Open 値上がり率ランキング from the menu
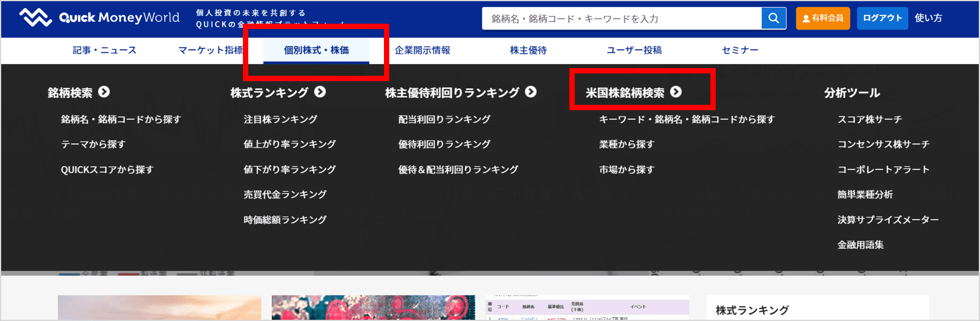 (x=289, y=145)
